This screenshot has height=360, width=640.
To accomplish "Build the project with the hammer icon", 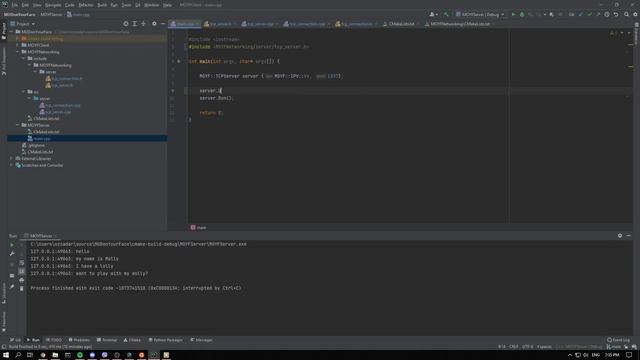I will (x=446, y=14).
